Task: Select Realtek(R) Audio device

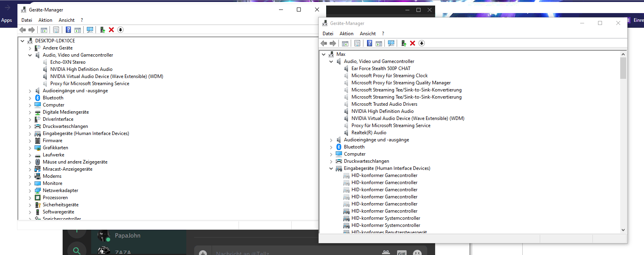Action: pos(369,133)
